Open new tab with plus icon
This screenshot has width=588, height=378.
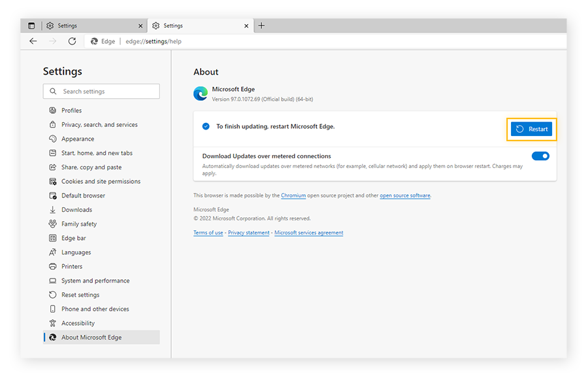261,26
